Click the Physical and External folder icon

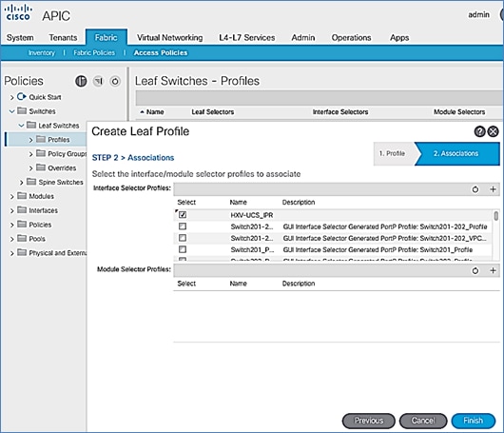(x=22, y=252)
